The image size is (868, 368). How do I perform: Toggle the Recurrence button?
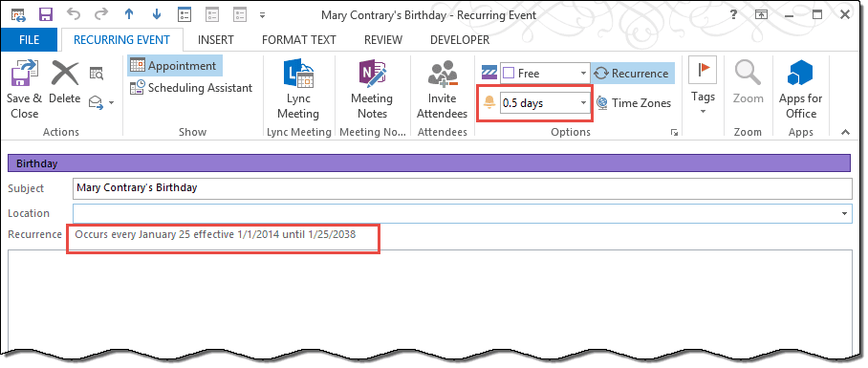[x=633, y=73]
